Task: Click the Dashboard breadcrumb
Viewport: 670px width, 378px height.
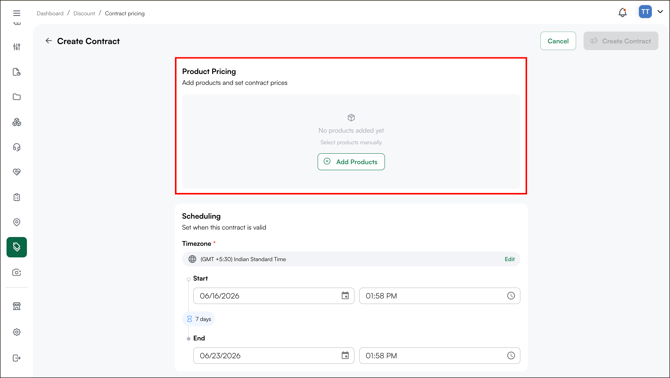Action: tap(50, 13)
